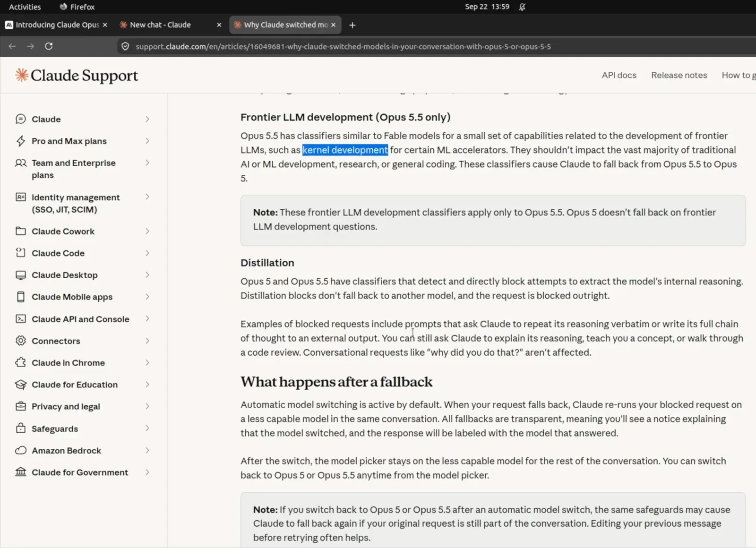Click the Team and Enterprise people icon
The width and height of the screenshot is (756, 548).
(20, 163)
